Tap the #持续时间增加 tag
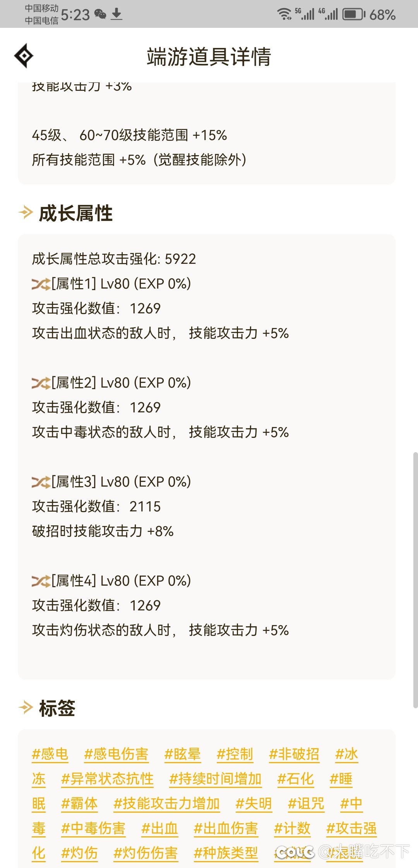This screenshot has height=868, width=418. (215, 779)
